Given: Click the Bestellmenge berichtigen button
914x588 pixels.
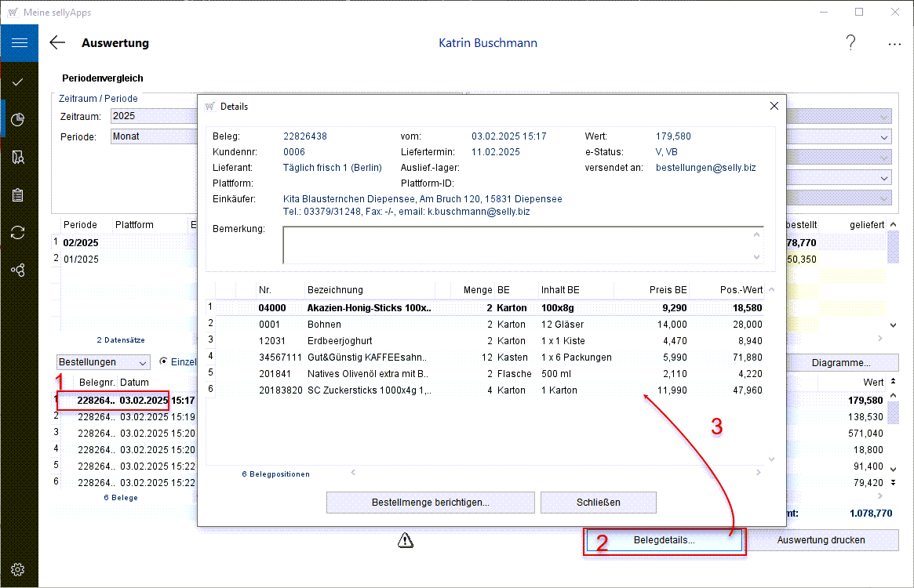Looking at the screenshot, I should coord(430,503).
